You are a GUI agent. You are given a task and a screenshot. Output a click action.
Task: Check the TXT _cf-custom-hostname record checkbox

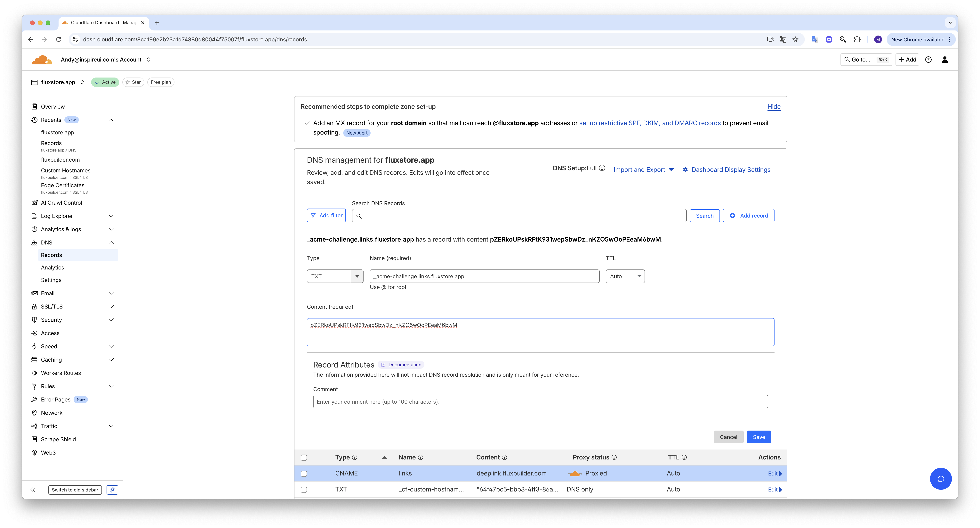pos(304,490)
